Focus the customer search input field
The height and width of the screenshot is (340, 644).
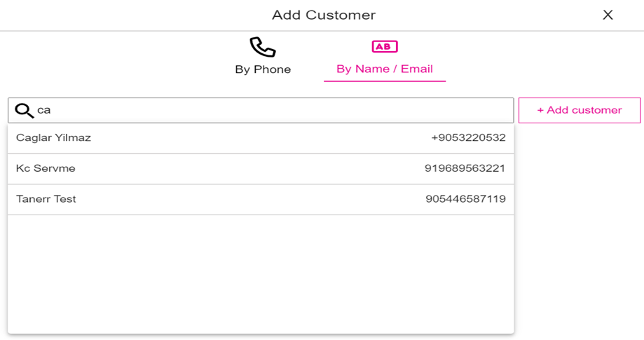tap(273, 110)
